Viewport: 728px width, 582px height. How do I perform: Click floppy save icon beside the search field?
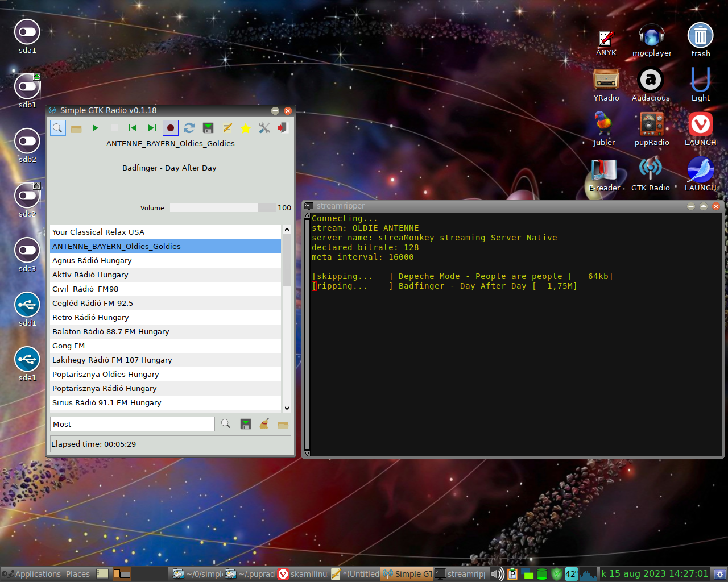tap(246, 424)
